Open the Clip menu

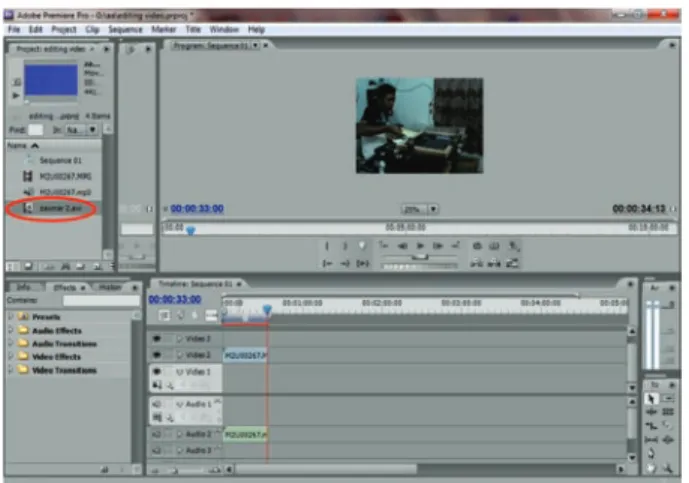tap(92, 29)
